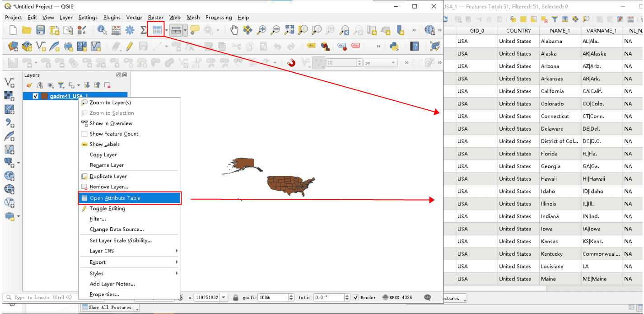Open the px units dropdown
This screenshot has height=314, width=644.
coord(380,63)
